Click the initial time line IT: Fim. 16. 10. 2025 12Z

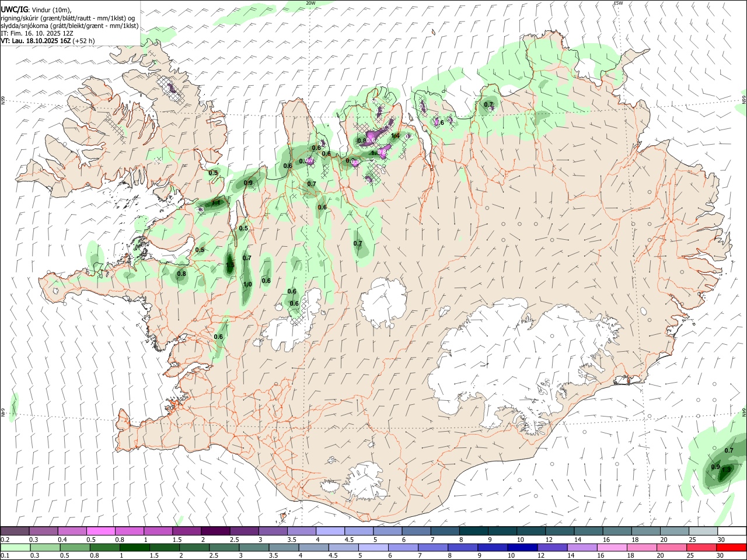[37, 33]
